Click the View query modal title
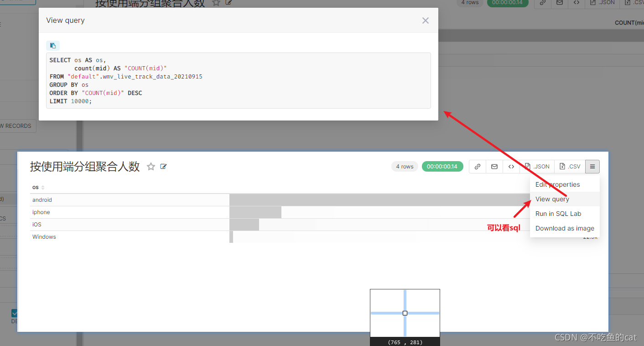Viewport: 644px width, 346px height. pos(65,21)
